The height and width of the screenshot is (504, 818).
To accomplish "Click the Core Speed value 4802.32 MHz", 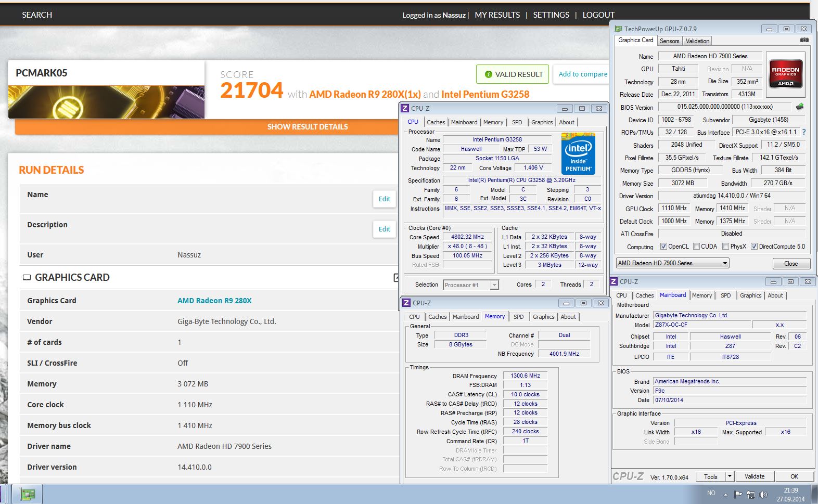I will 467,237.
